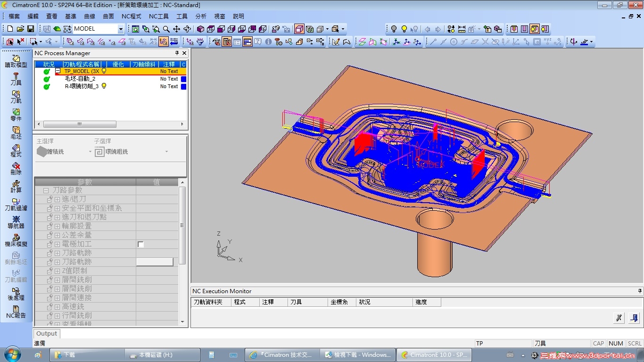The width and height of the screenshot is (644, 362).
Task: Click the 優化 column header
Action: 118,64
